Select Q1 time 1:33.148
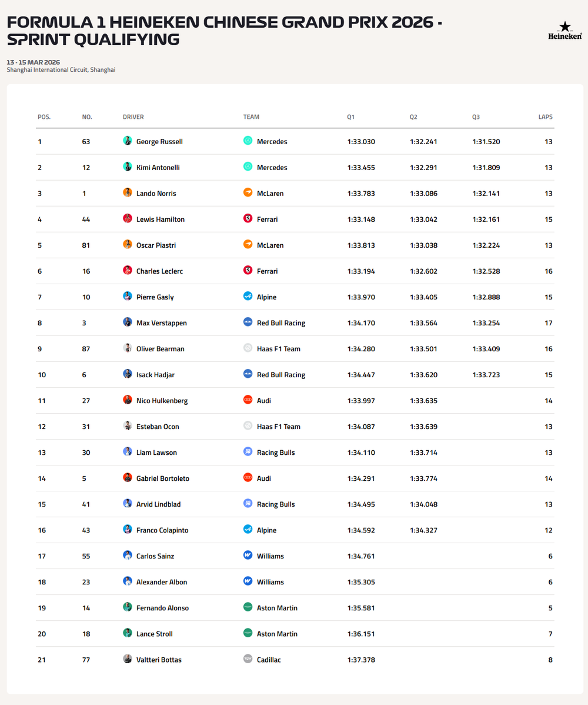Viewport: 588px width, 705px height. coord(361,220)
